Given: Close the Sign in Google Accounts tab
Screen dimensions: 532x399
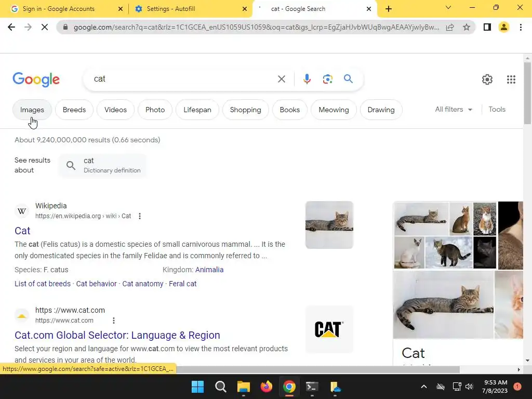Looking at the screenshot, I should (x=121, y=9).
